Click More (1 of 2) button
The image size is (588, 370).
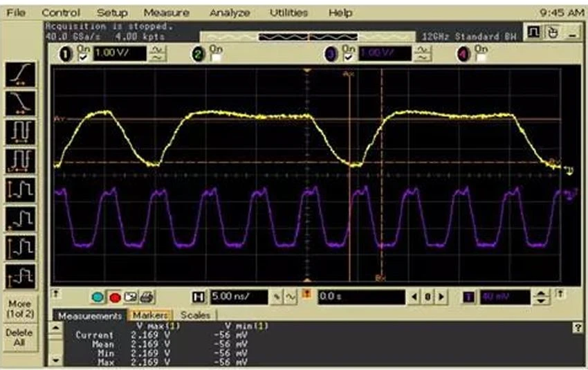coord(20,309)
